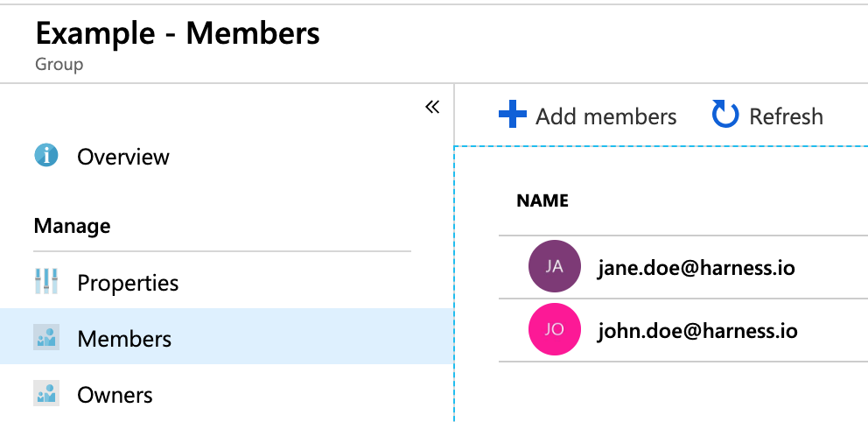This screenshot has width=868, height=422.
Task: Click the Refresh text label
Action: click(x=786, y=116)
